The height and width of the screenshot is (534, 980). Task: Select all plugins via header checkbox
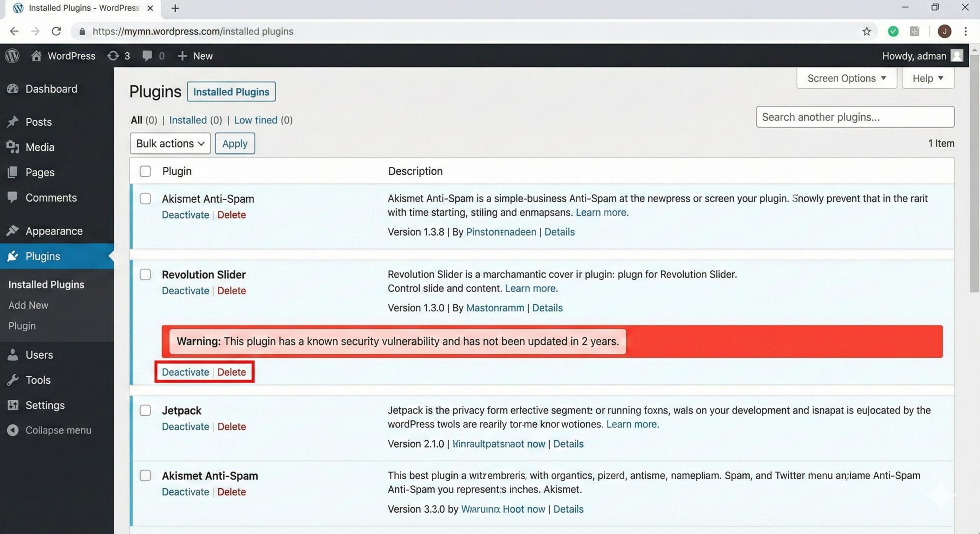(145, 171)
